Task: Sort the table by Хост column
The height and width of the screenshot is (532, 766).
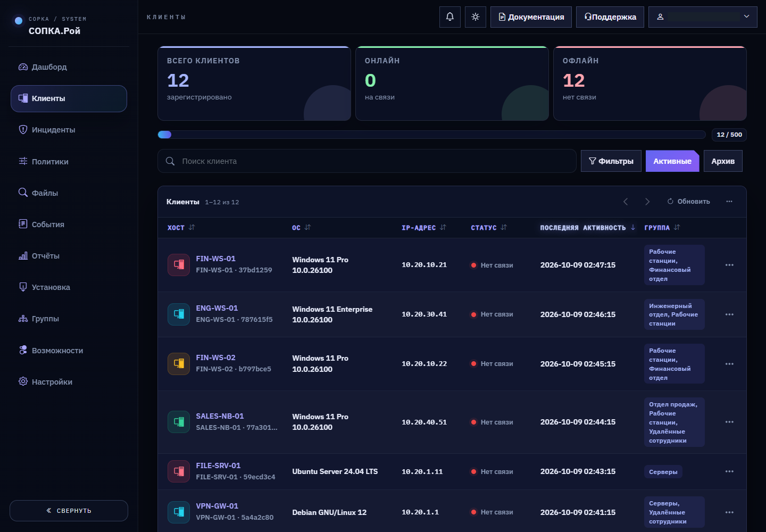Action: click(181, 228)
